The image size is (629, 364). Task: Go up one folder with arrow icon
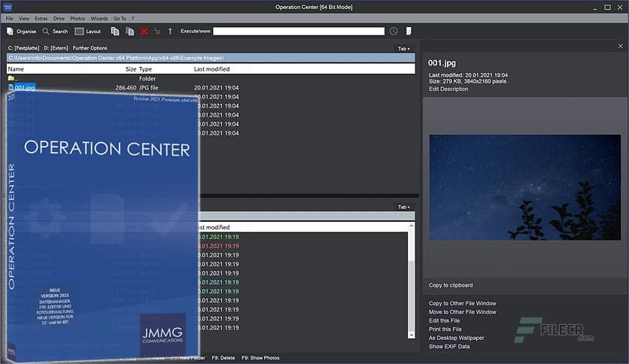[x=170, y=32]
